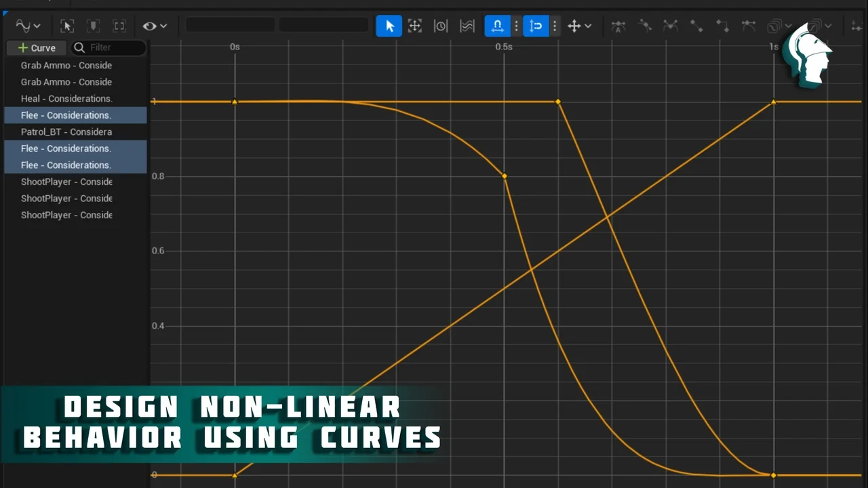Expand the axis snapping move dropdown
The image size is (868, 488).
click(x=579, y=26)
